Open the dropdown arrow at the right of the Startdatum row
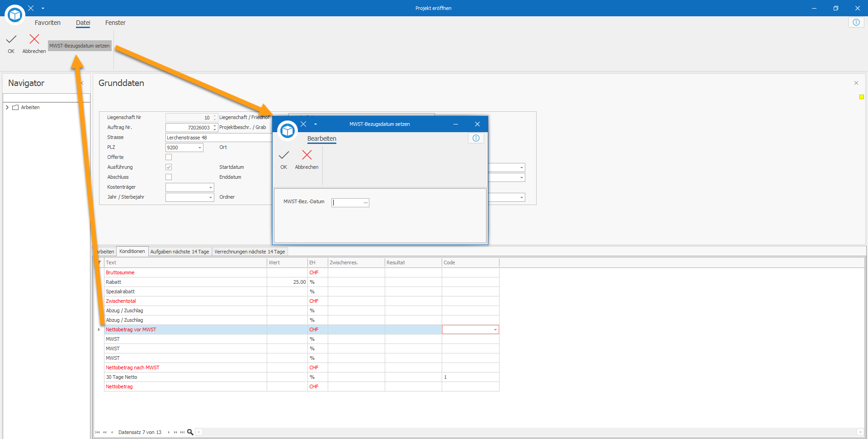 pyautogui.click(x=522, y=167)
